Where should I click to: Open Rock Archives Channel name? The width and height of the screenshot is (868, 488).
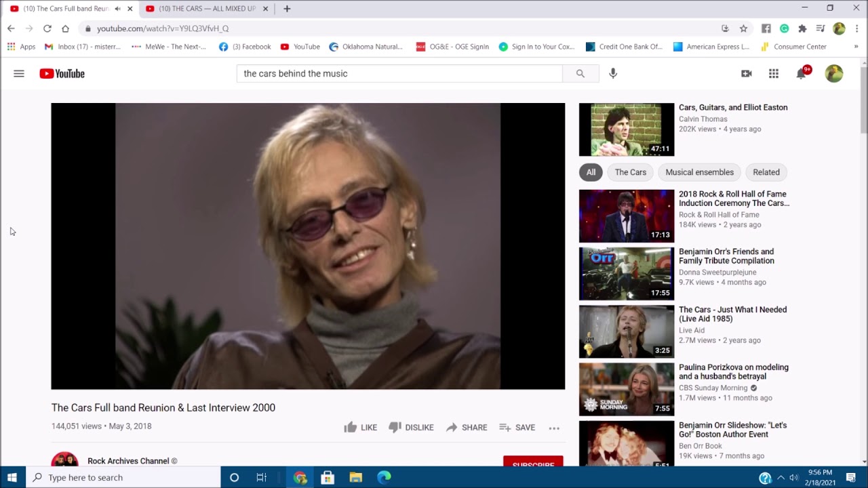(132, 461)
